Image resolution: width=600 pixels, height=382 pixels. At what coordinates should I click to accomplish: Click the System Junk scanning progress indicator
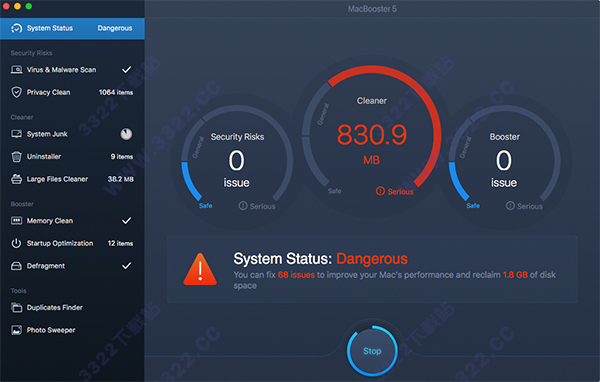126,134
